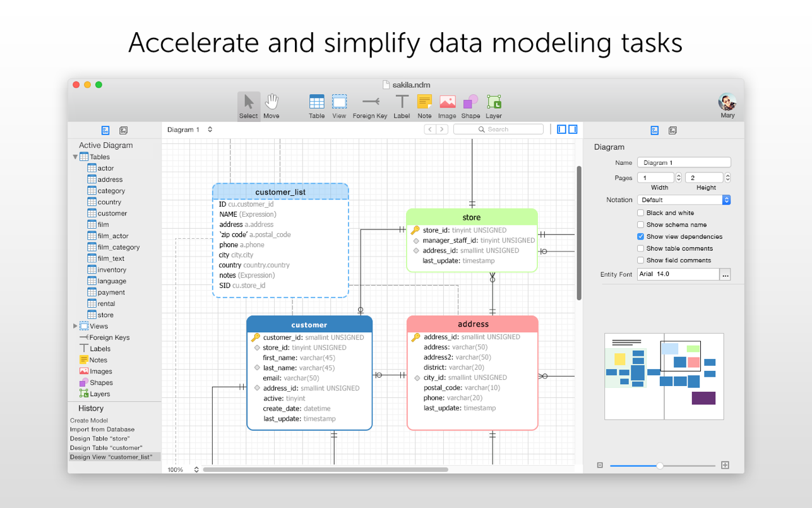Select the address entity header
This screenshot has width=812, height=508.
point(473,324)
